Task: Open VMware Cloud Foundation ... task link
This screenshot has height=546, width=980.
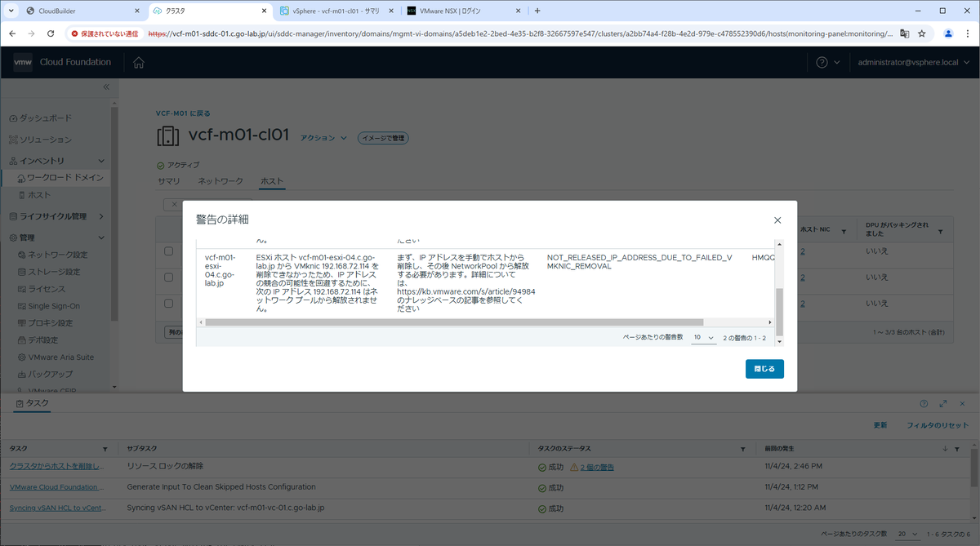Action: pyautogui.click(x=56, y=487)
